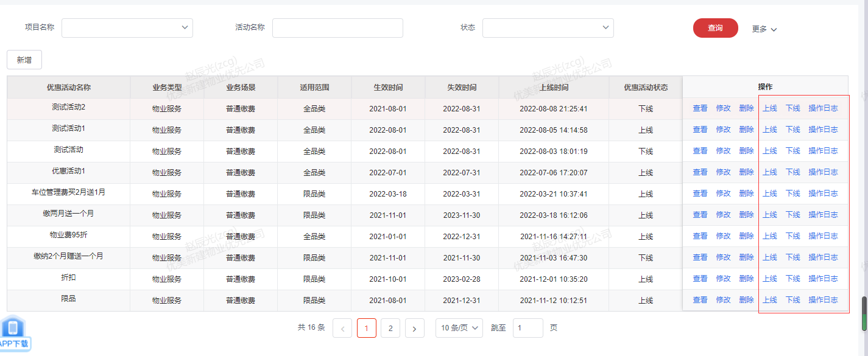The height and width of the screenshot is (356, 868).
Task: Select page 1 in pagination
Action: click(367, 329)
